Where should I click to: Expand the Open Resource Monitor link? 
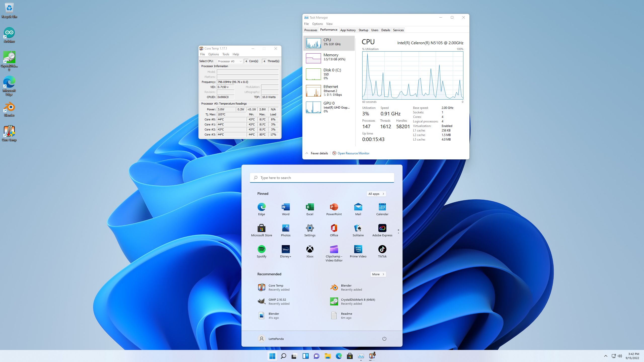(x=353, y=153)
